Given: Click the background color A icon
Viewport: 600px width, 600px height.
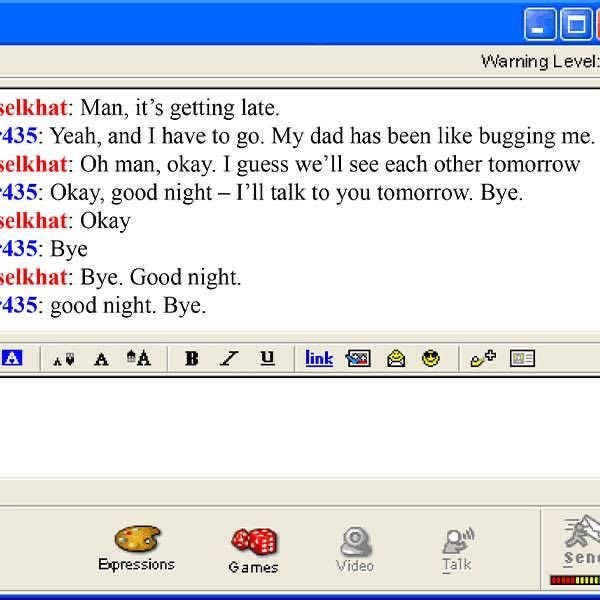Looking at the screenshot, I should [x=12, y=358].
